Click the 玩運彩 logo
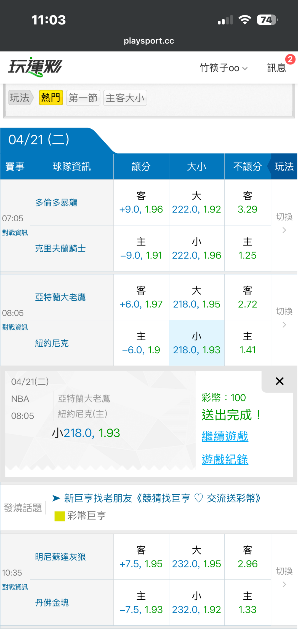The width and height of the screenshot is (298, 644). pyautogui.click(x=35, y=67)
